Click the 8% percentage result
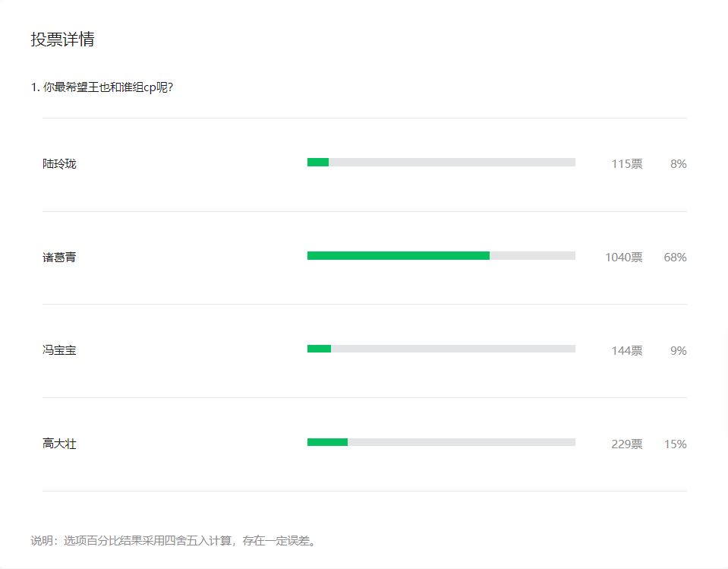 [678, 164]
